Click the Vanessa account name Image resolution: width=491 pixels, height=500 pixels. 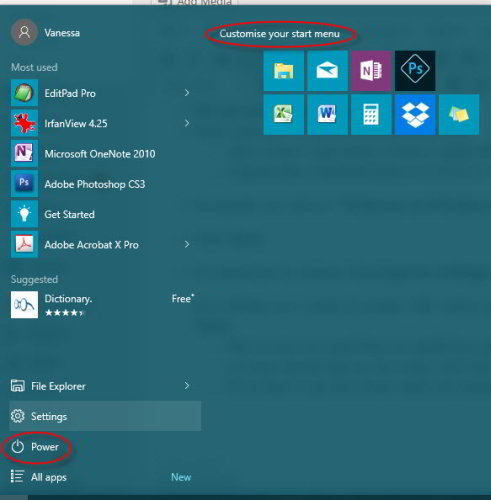coord(62,33)
